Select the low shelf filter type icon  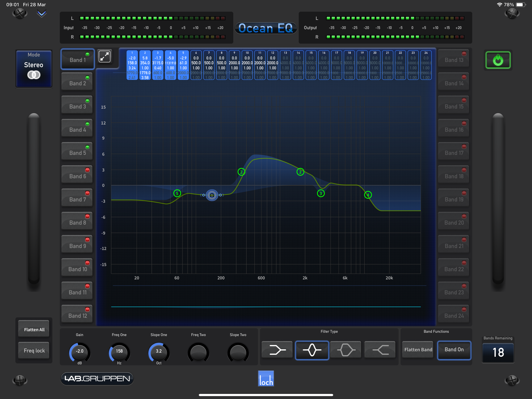click(277, 350)
